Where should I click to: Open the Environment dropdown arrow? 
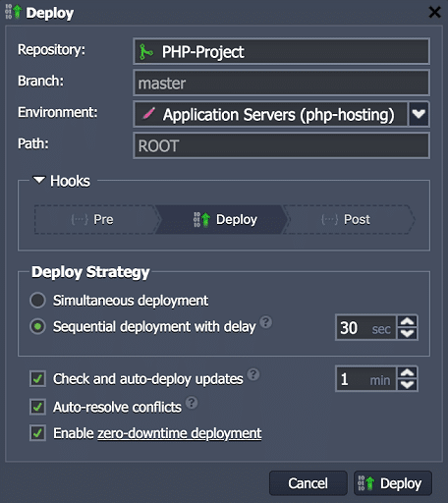click(419, 114)
